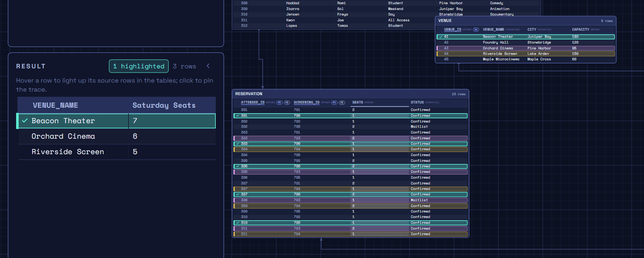
Task: Click checkmark on reservation row 301 / 706
Action: [x=238, y=115]
